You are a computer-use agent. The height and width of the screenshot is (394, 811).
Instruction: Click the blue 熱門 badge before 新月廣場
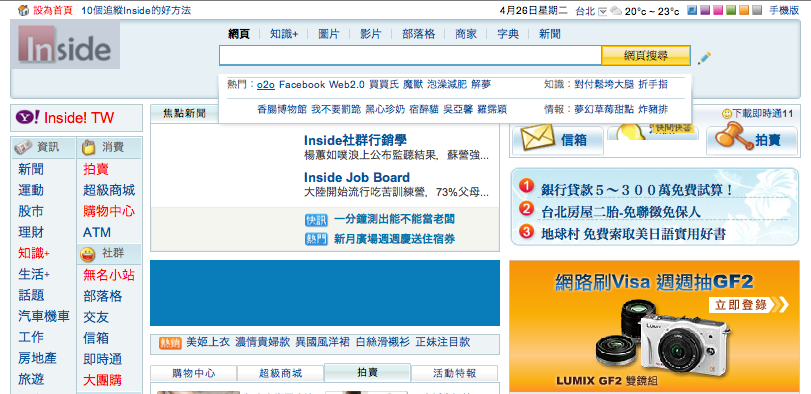[x=316, y=239]
